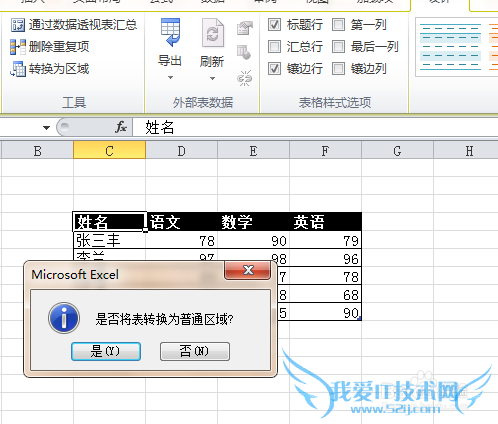Screen dimensions: 498x424
Task: Select column C header
Action: (109, 150)
